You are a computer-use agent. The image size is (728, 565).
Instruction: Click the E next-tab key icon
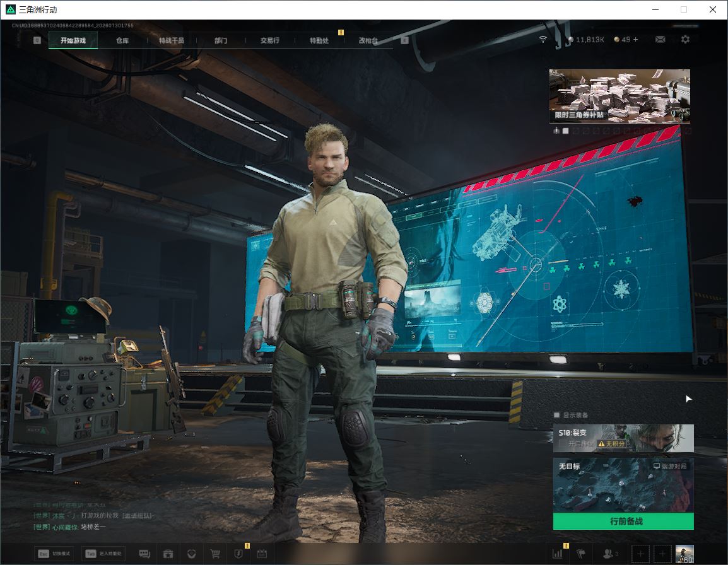point(404,40)
